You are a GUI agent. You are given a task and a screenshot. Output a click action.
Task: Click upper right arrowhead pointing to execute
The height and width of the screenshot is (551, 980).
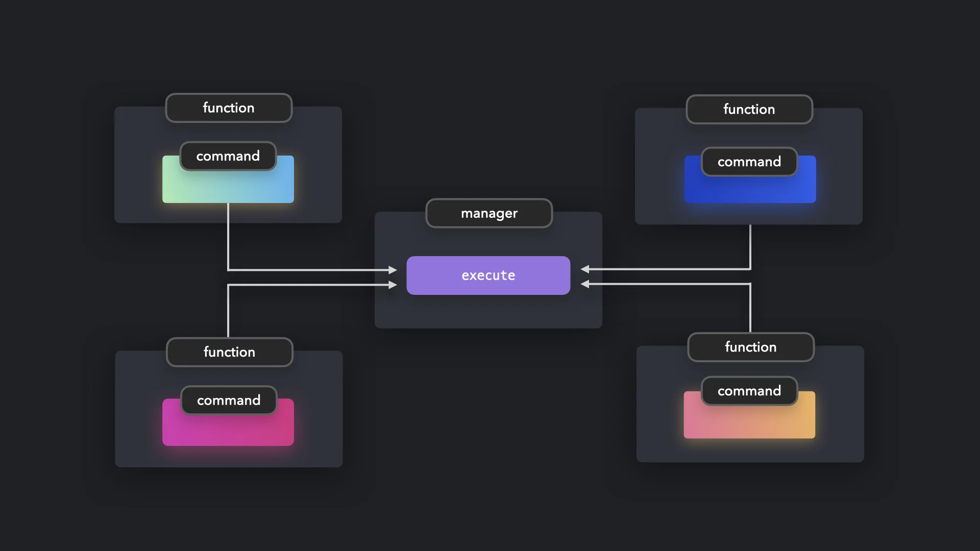[x=585, y=269]
